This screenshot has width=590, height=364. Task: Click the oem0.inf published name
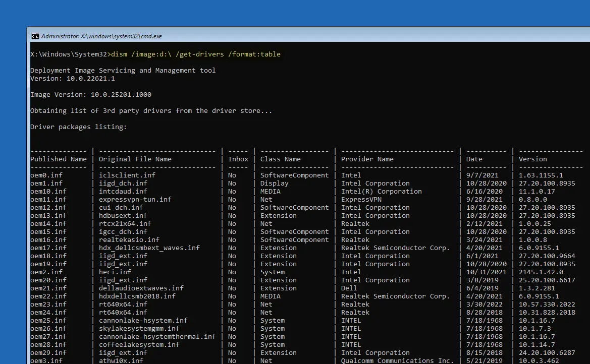click(x=46, y=175)
